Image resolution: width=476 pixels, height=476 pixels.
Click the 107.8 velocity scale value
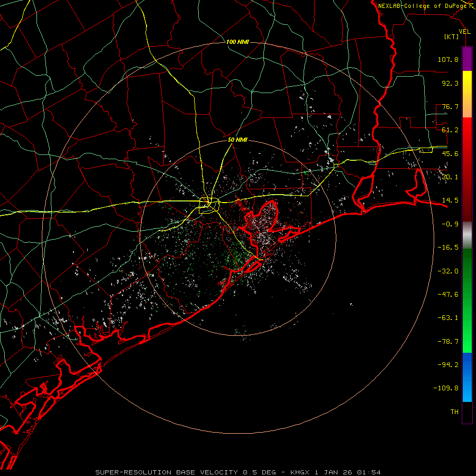tap(448, 59)
